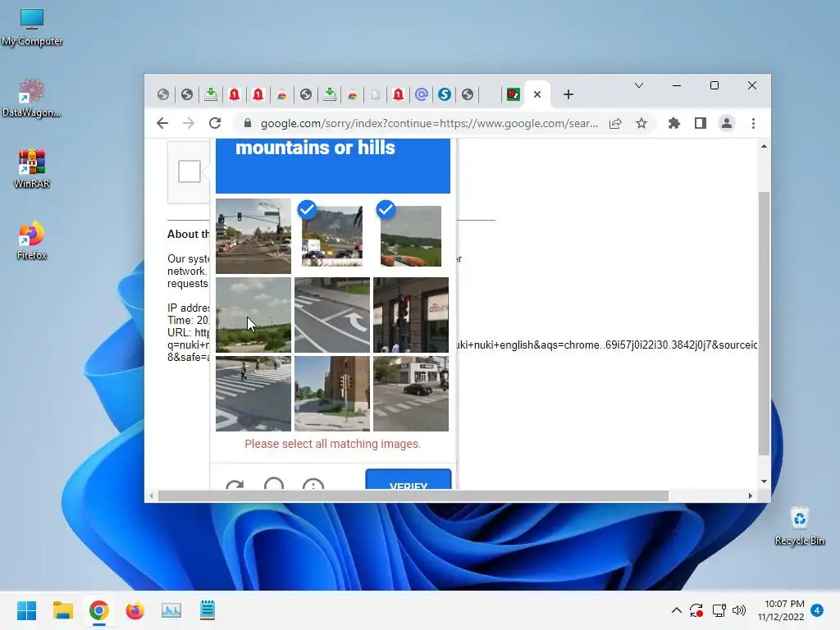Screen dimensions: 840x630
Task: Click 'Please select all matching images.' message
Action: [x=333, y=444]
